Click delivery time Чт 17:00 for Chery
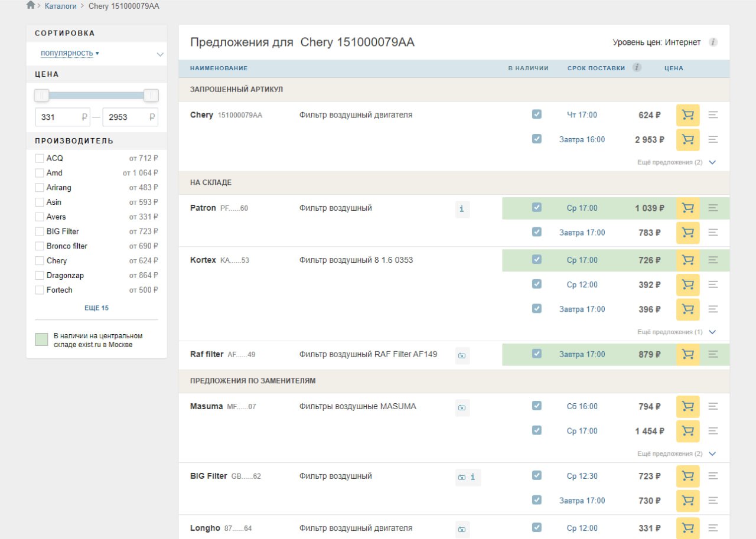 [582, 115]
